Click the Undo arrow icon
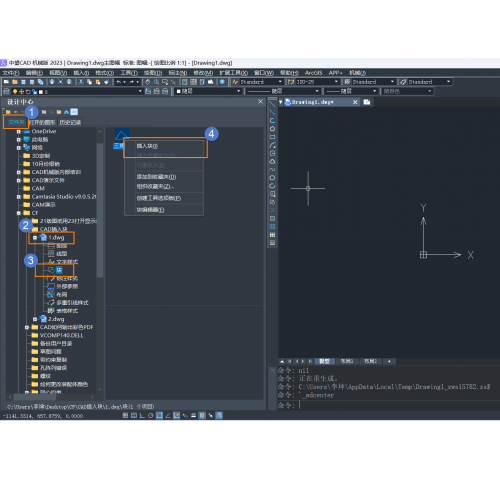 pyautogui.click(x=118, y=82)
